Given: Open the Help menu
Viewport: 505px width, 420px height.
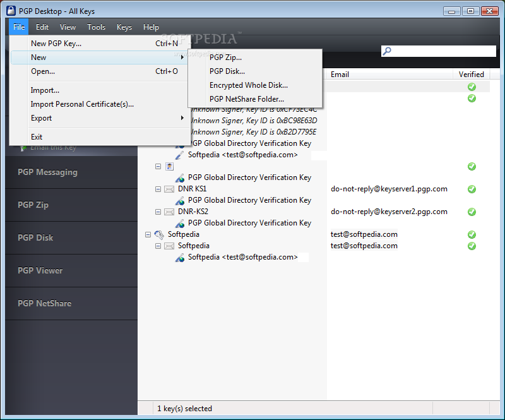Looking at the screenshot, I should (151, 27).
